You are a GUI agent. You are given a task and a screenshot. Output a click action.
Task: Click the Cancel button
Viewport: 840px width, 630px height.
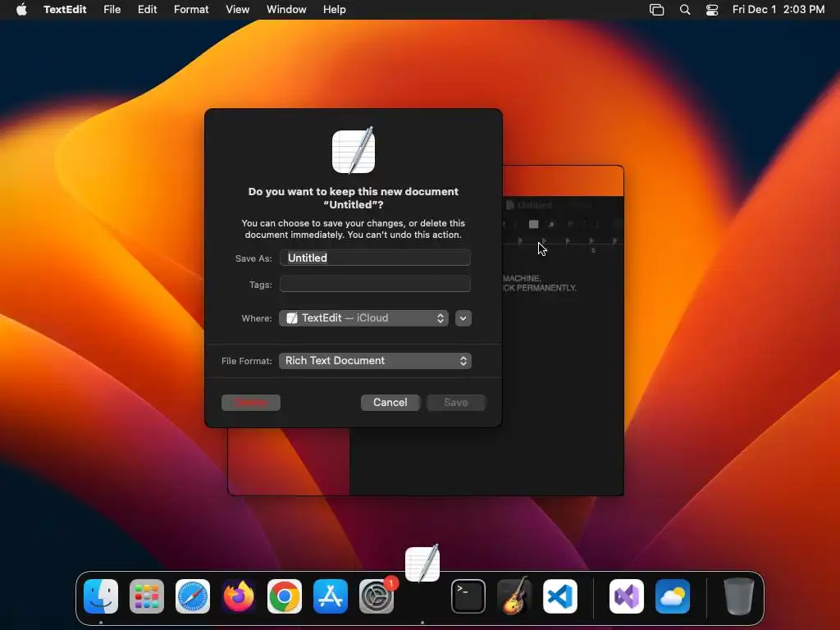[390, 402]
